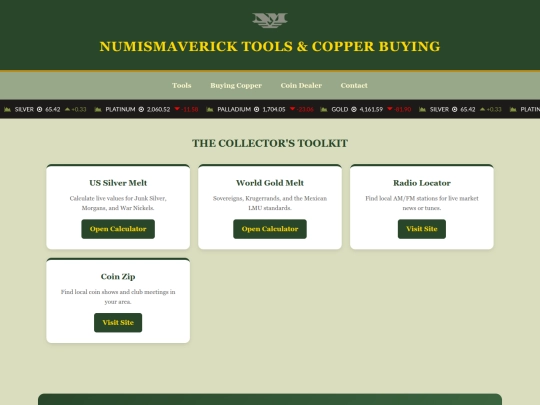
Task: Click the PLATINUM ticker label
Action: pos(120,109)
